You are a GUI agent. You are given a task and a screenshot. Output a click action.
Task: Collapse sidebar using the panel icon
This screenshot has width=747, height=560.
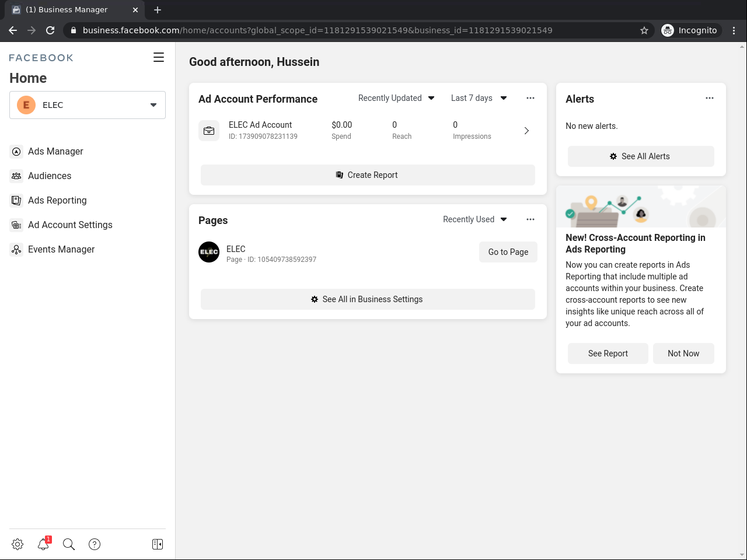click(158, 544)
